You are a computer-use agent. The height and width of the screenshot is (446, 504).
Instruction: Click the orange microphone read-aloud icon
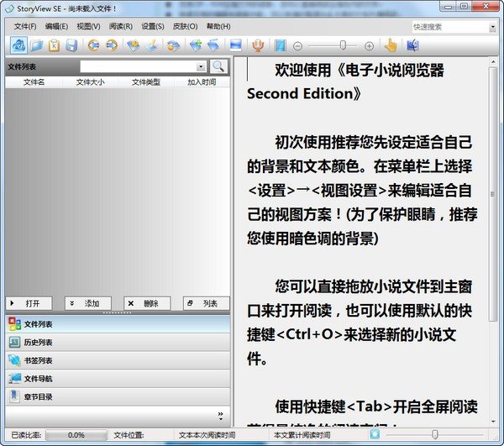coord(258,45)
